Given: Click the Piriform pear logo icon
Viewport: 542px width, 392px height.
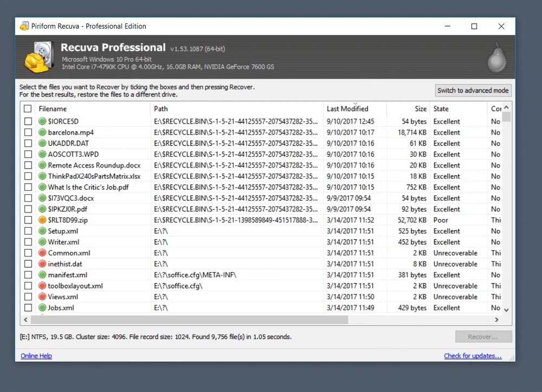Looking at the screenshot, I should click(496, 57).
